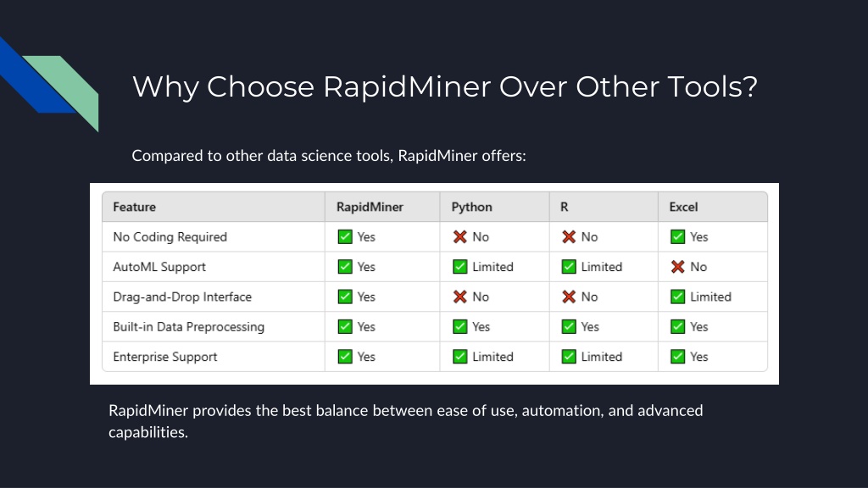Viewport: 868px width, 488px height.
Task: Click the green check for RapidMiner AutoML Support
Action: click(345, 267)
